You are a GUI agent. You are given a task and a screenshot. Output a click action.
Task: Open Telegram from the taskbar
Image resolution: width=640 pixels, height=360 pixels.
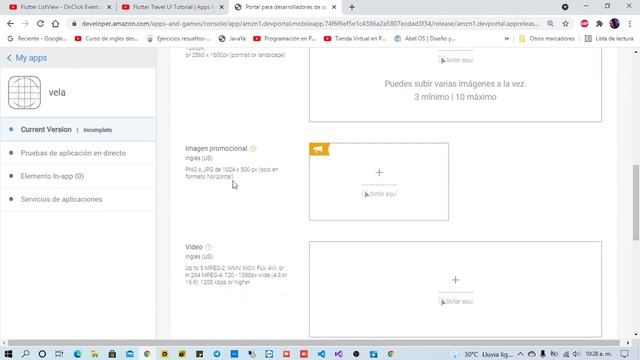(217, 354)
